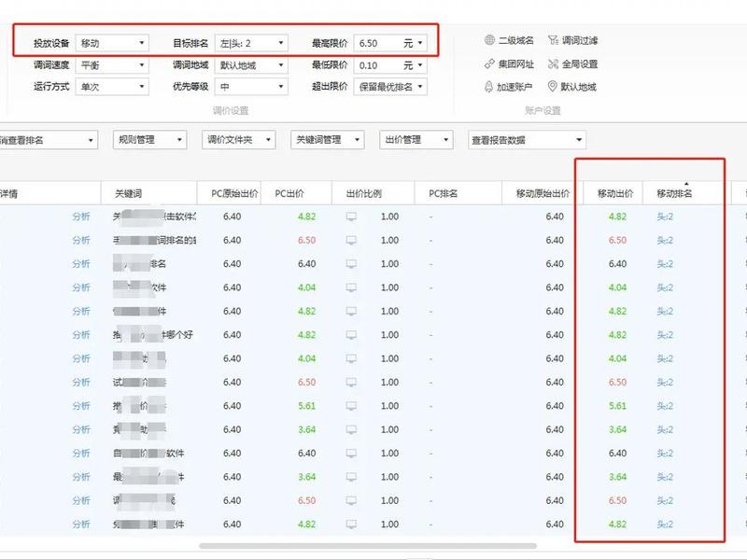This screenshot has width=747, height=560.
Task: Click the 移动出价 value 5.61
Action: pyautogui.click(x=617, y=406)
